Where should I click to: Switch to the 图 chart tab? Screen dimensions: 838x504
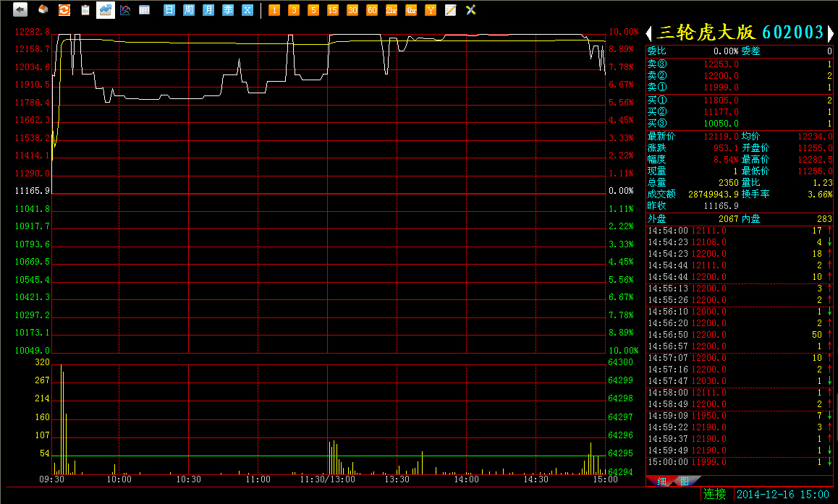[685, 481]
